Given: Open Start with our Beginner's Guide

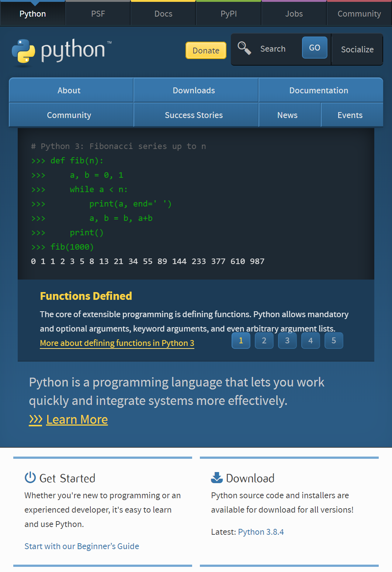Looking at the screenshot, I should [81, 546].
